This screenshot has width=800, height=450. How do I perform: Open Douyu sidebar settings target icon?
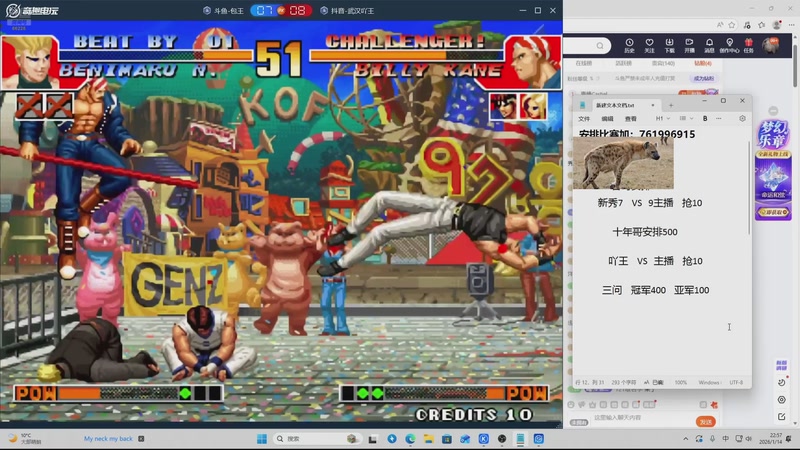[x=782, y=400]
